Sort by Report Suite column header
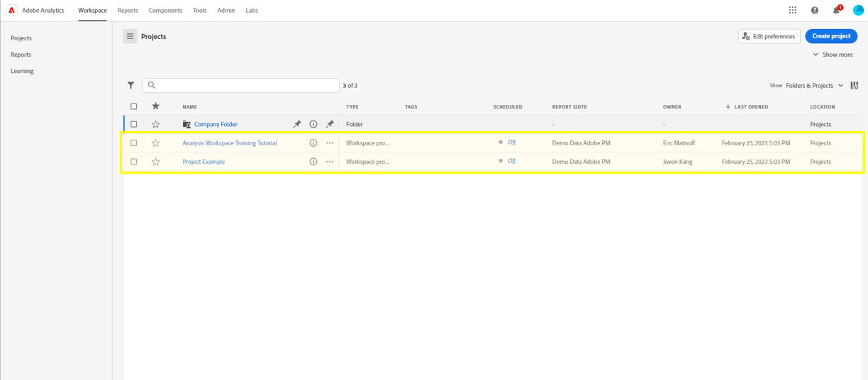 click(x=569, y=107)
